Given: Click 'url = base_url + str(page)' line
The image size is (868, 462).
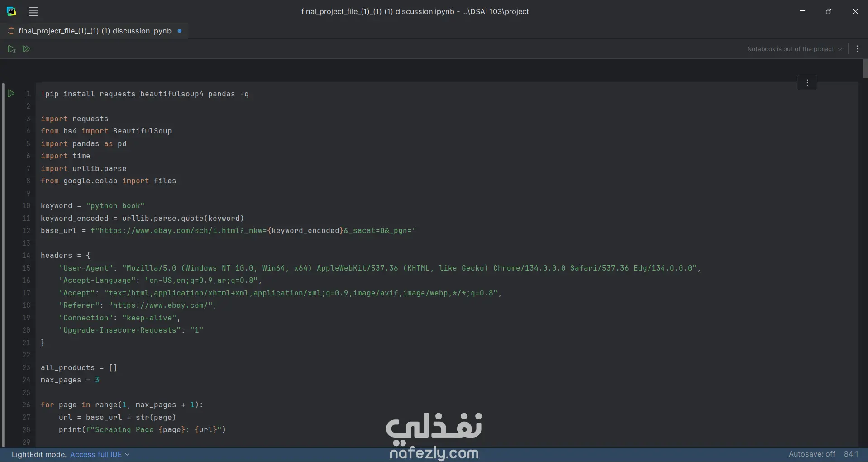Looking at the screenshot, I should point(118,418).
